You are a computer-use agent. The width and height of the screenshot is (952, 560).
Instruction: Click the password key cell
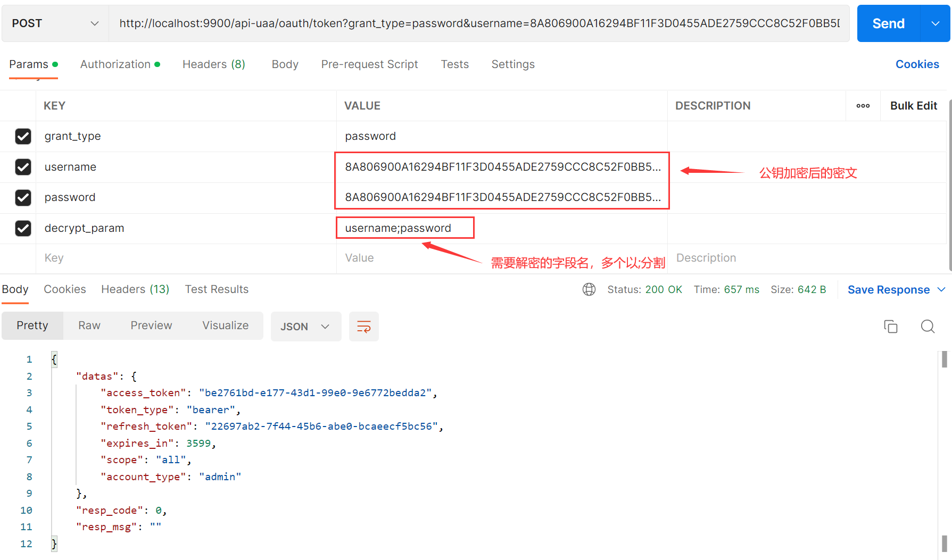tap(186, 197)
